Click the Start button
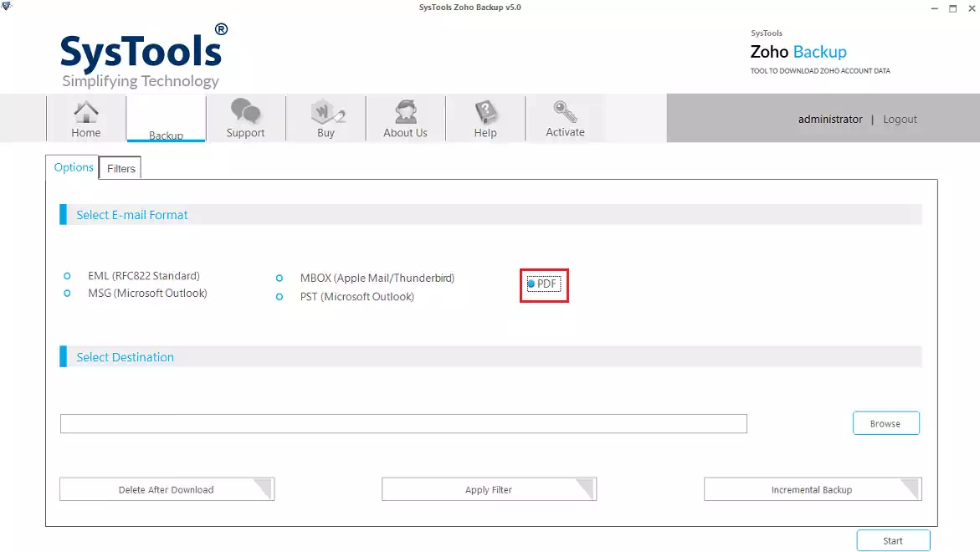The width and height of the screenshot is (980, 552). [893, 541]
